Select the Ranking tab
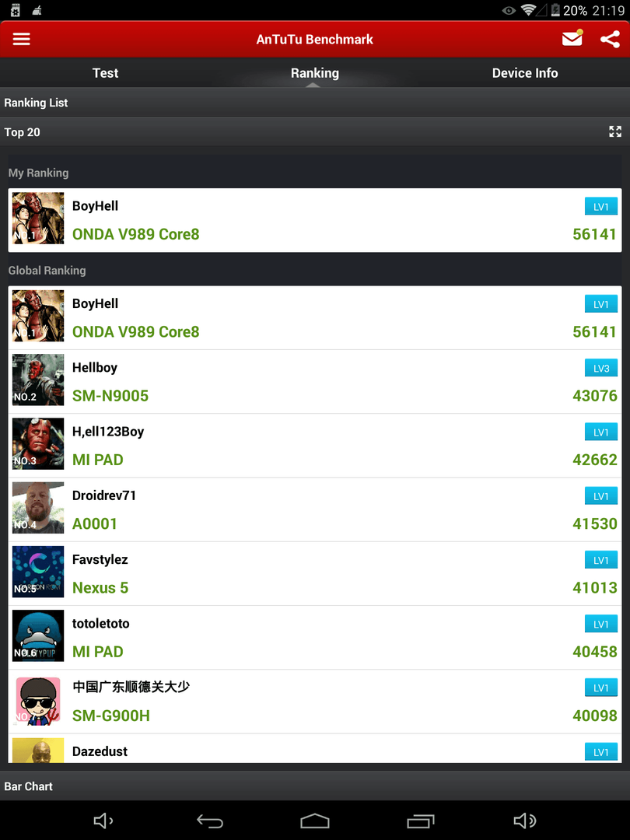 click(315, 73)
